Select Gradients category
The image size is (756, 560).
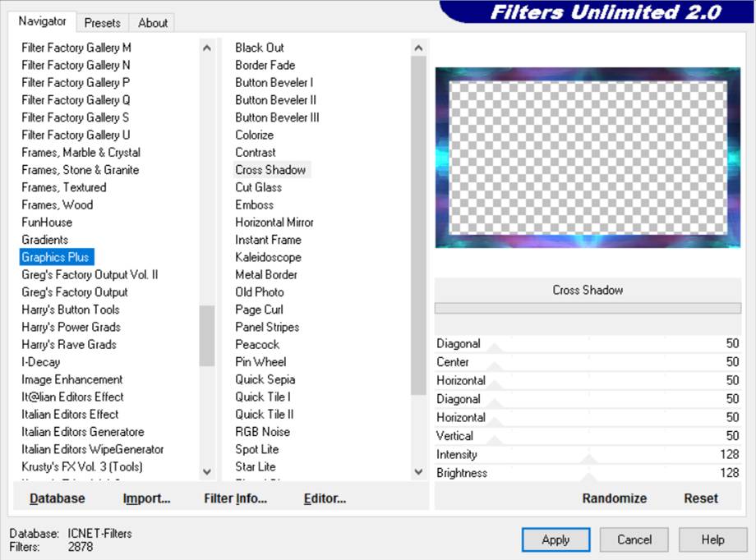coord(45,240)
